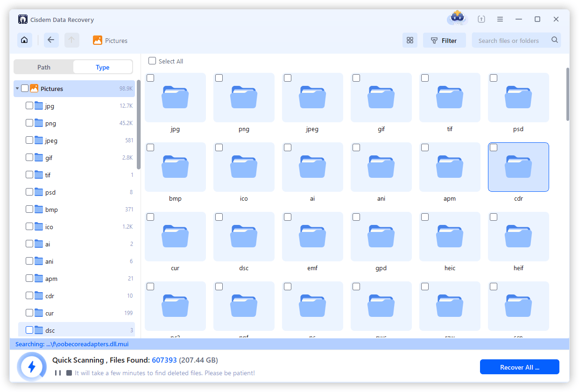Open the png folder thumbnail
Screen dimensions: 579x392
tap(244, 97)
